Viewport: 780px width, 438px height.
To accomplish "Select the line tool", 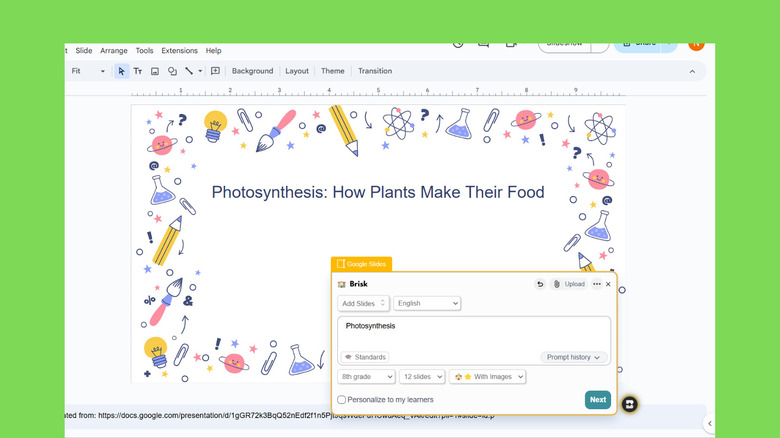I will coord(189,71).
